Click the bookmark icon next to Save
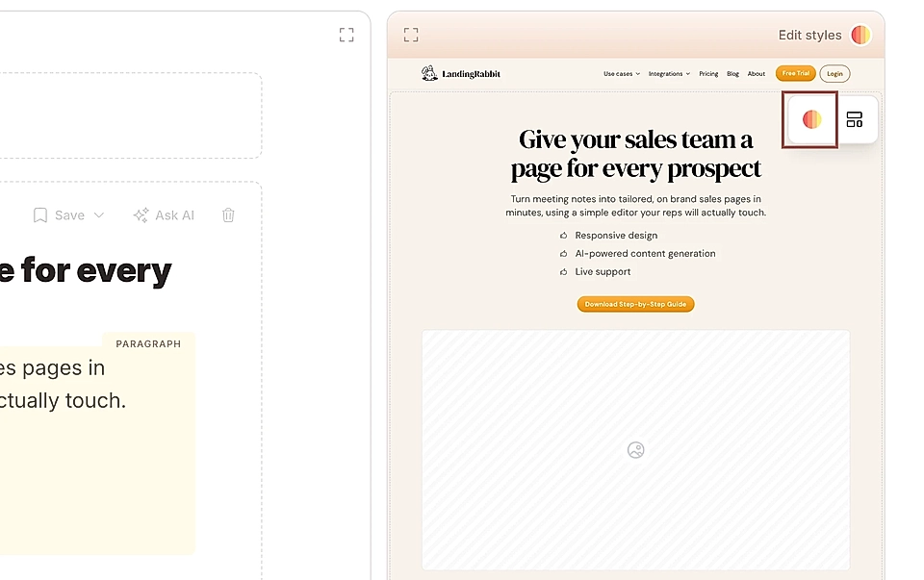 [x=40, y=215]
